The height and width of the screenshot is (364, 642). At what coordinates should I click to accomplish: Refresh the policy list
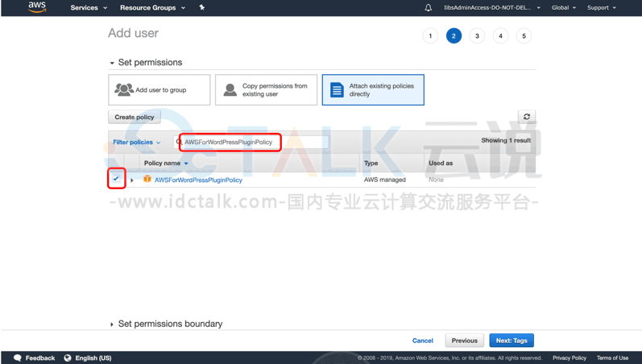527,117
